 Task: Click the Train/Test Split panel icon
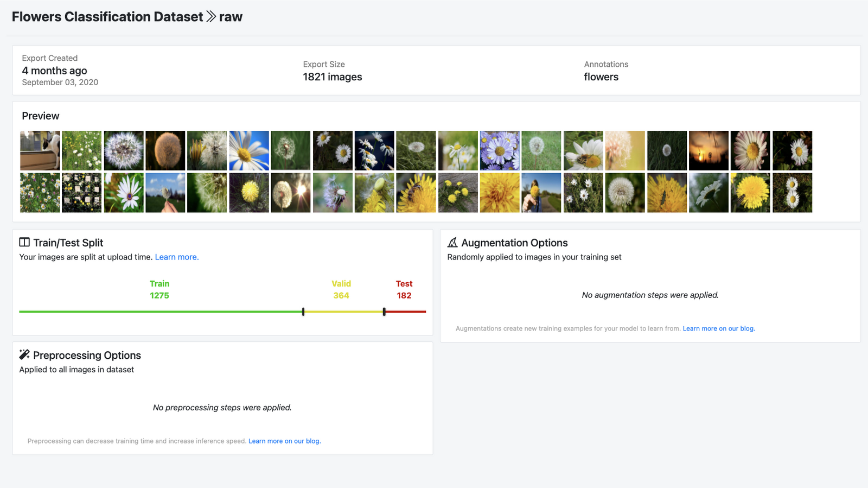point(24,242)
